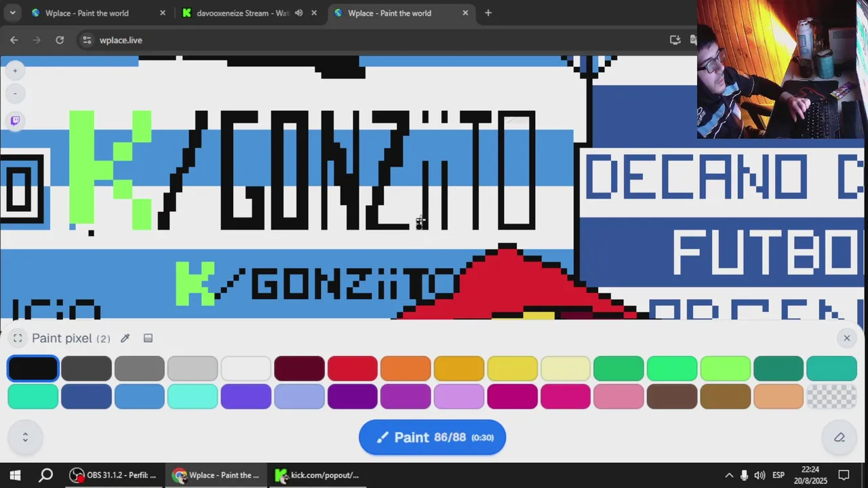Select hot pink color swatch
This screenshot has width=868, height=488.
click(566, 396)
